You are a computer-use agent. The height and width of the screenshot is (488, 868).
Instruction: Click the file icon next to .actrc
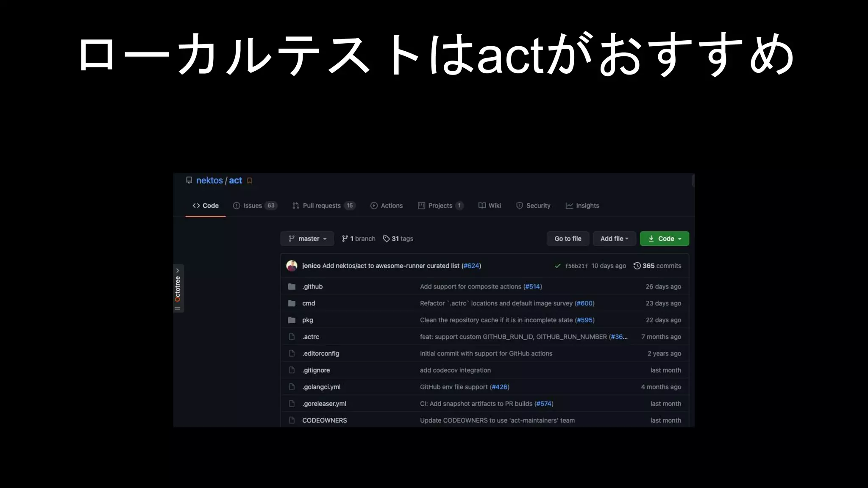coord(292,336)
